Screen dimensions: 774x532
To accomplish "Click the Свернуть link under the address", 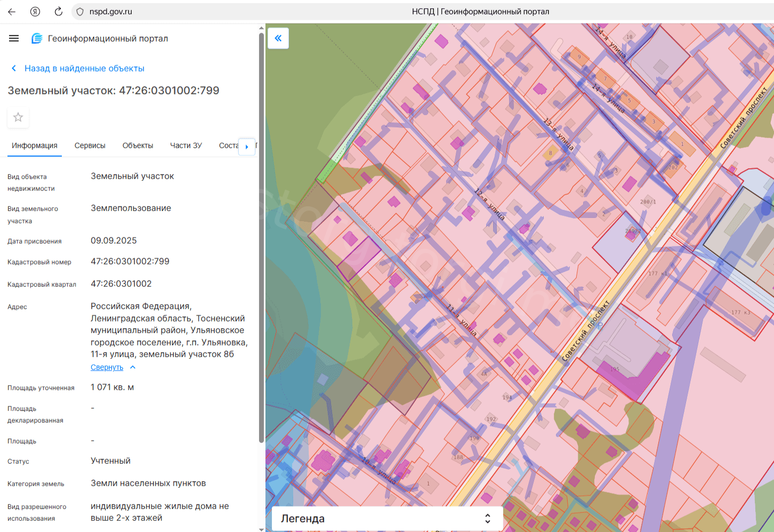I will [107, 367].
